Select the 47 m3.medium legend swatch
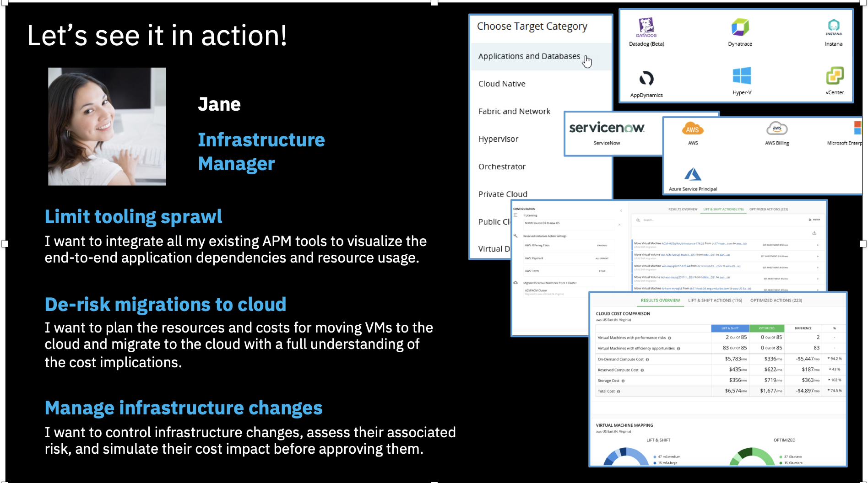Image resolution: width=868 pixels, height=483 pixels. (655, 457)
